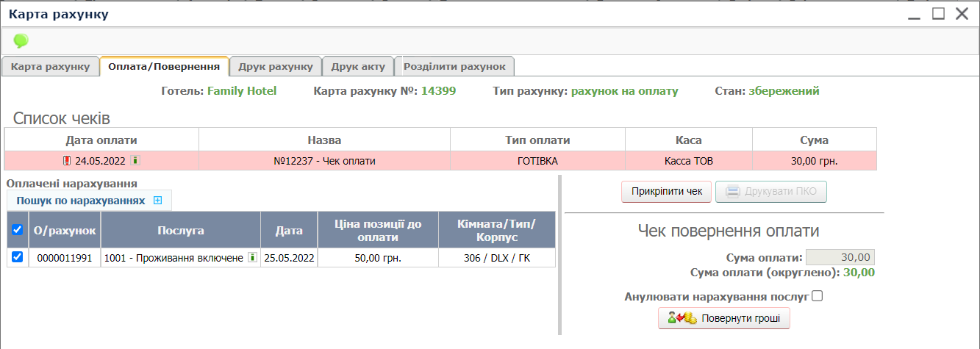Image resolution: width=980 pixels, height=349 pixels.
Task: Go to the Розділити рахунок tab
Action: pos(454,67)
